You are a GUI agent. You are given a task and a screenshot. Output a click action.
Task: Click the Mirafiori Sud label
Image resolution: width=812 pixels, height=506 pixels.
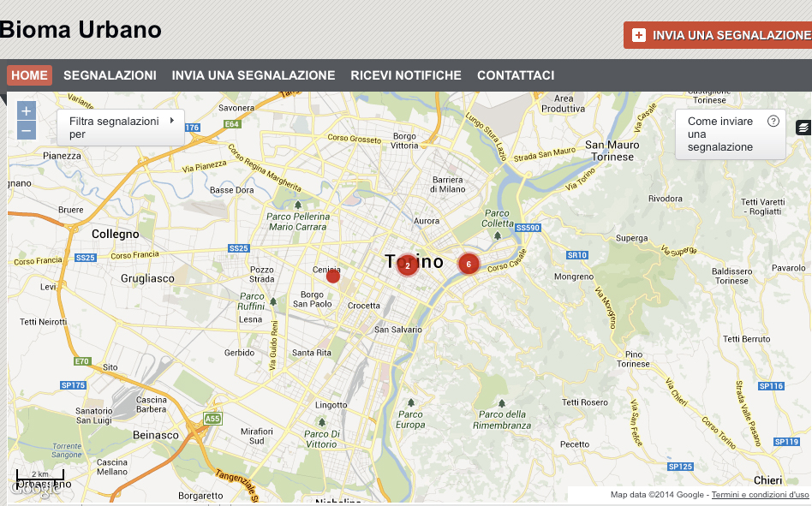(256, 436)
